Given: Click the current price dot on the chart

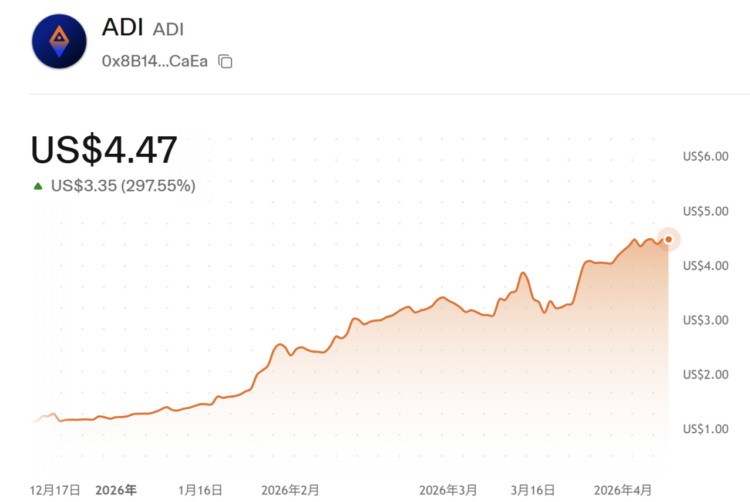Looking at the screenshot, I should click(668, 239).
